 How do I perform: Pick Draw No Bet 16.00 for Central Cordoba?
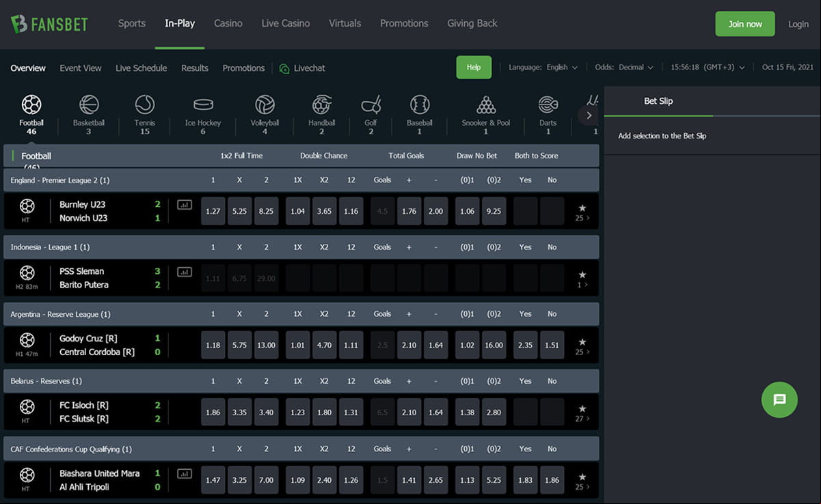(494, 345)
